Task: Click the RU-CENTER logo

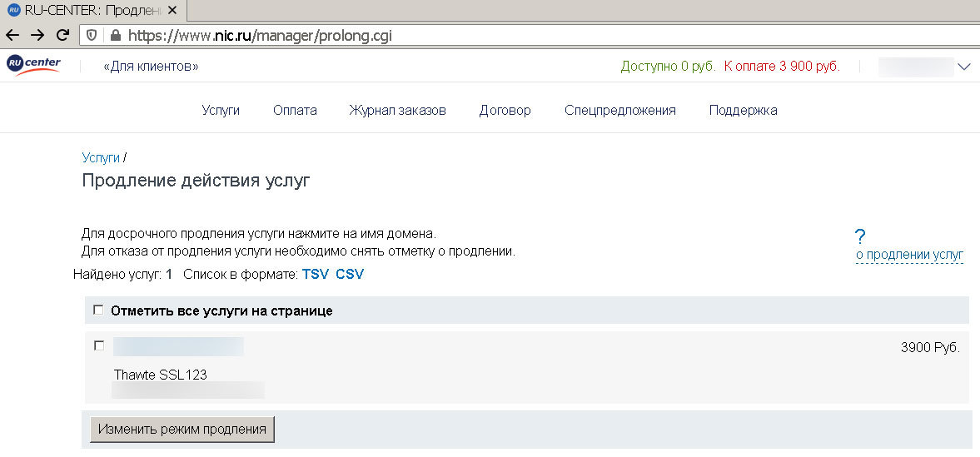Action: pyautogui.click(x=33, y=66)
